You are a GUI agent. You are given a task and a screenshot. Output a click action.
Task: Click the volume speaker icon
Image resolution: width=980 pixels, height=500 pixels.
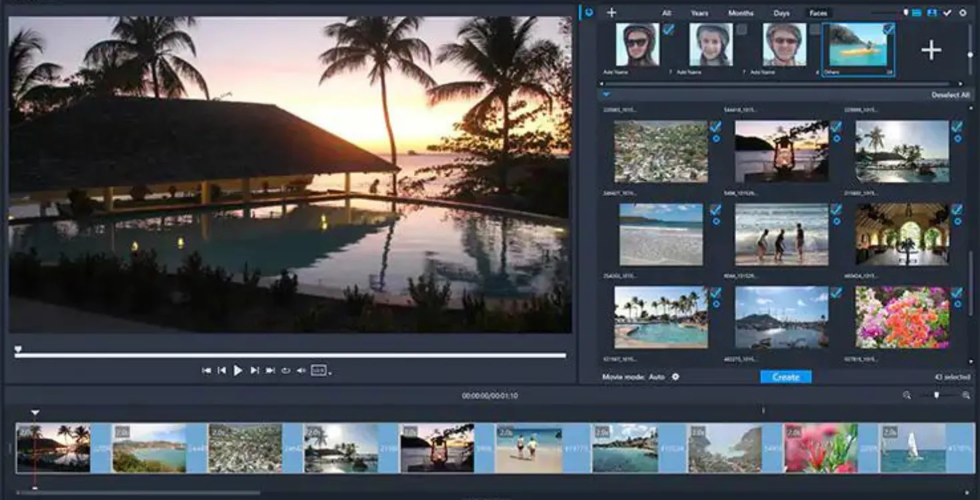coord(301,371)
